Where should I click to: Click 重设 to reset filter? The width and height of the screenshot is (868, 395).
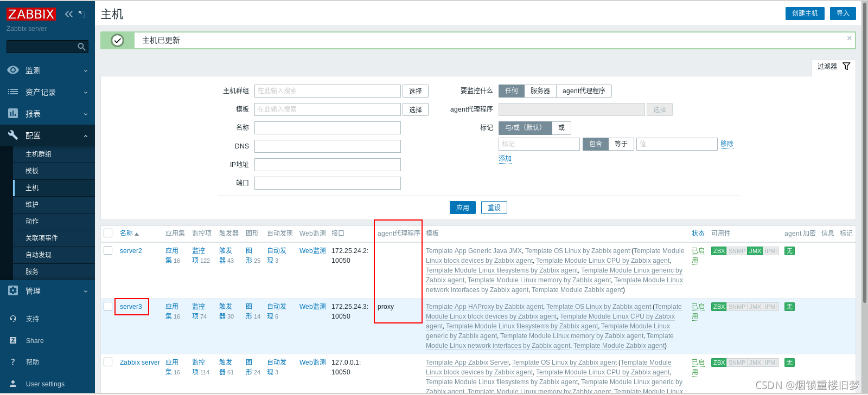[x=494, y=208]
